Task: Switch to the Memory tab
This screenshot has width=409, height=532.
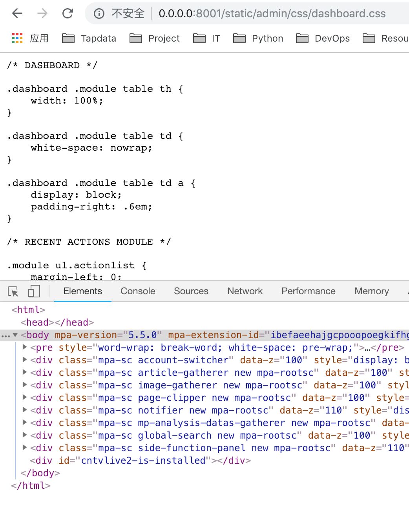Action: (x=372, y=291)
